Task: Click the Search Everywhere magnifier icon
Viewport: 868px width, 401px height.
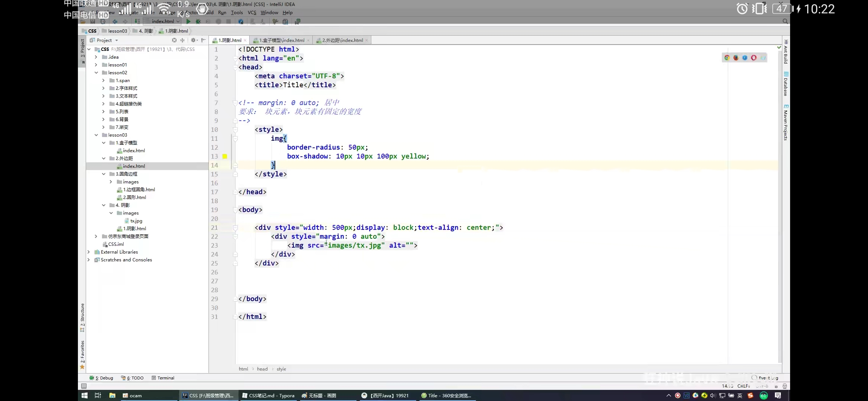Action: [x=785, y=22]
